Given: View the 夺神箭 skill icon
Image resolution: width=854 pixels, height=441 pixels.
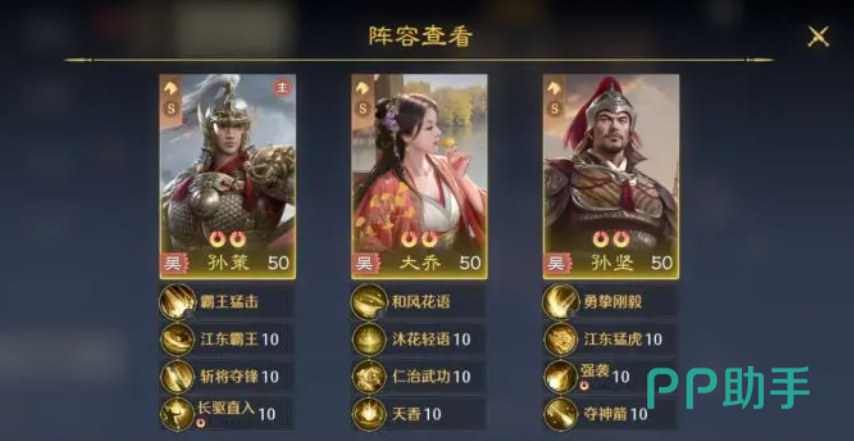Looking at the screenshot, I should pos(561,414).
